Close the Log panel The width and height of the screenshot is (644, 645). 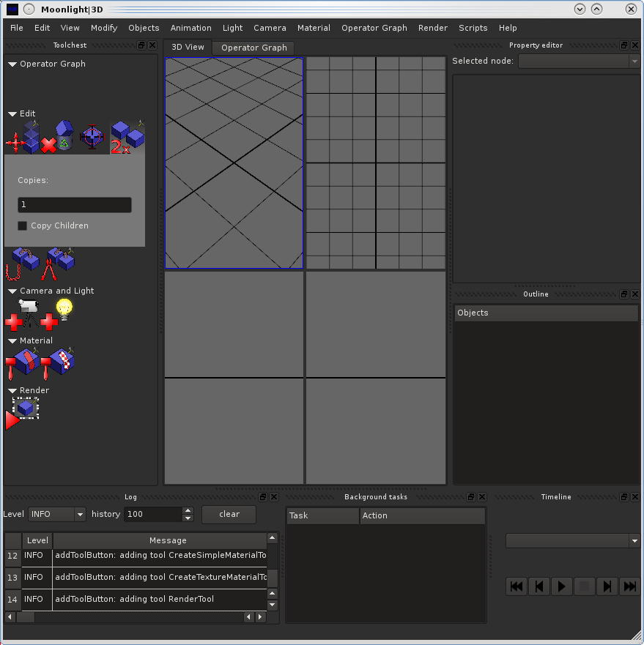274,497
